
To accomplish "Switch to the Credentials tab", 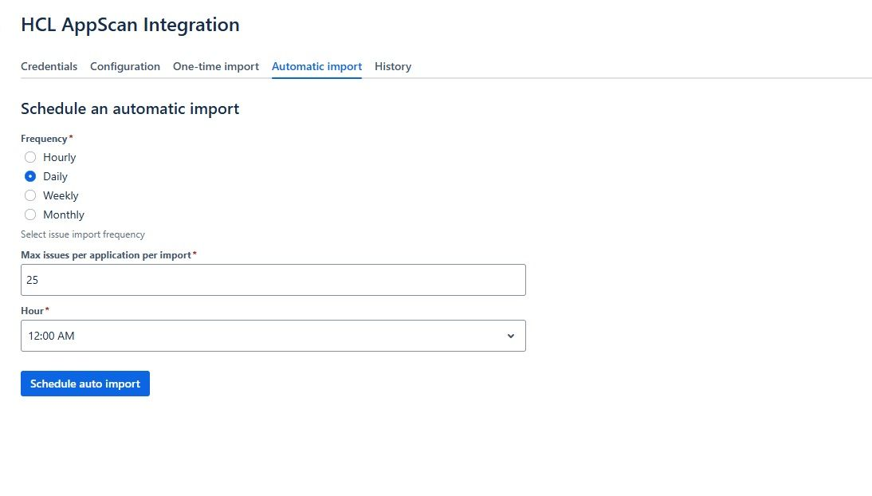I will (x=49, y=66).
